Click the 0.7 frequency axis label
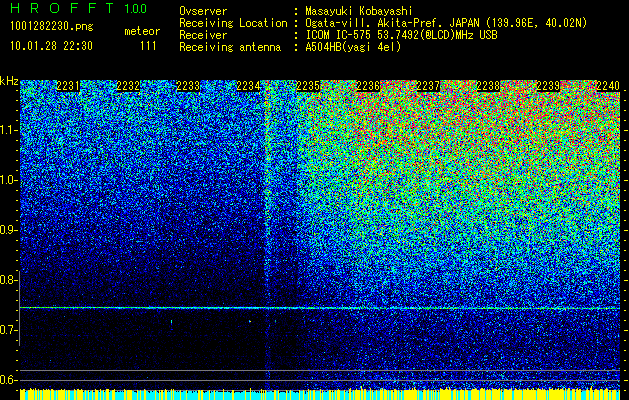The width and height of the screenshot is (629, 400). click(7, 330)
